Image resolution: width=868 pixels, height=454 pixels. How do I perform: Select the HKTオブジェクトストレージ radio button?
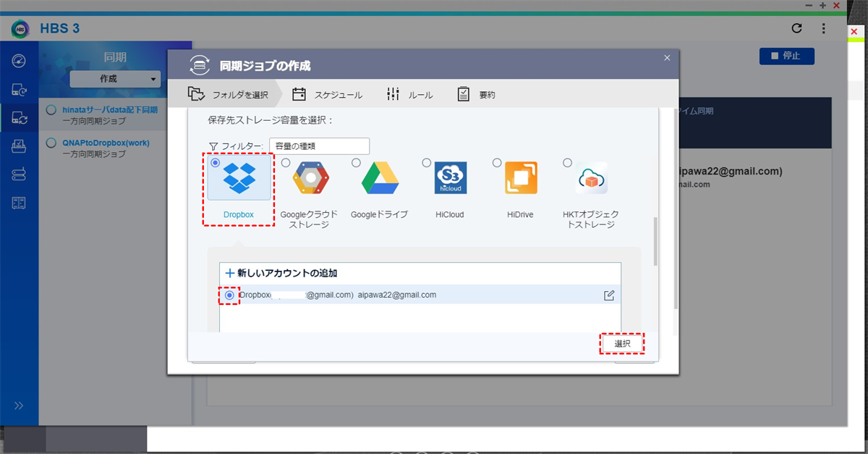[x=567, y=163]
